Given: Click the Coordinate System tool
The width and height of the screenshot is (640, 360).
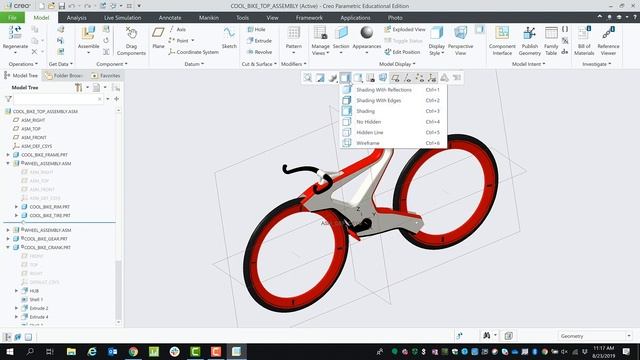Looking at the screenshot, I should [x=193, y=52].
